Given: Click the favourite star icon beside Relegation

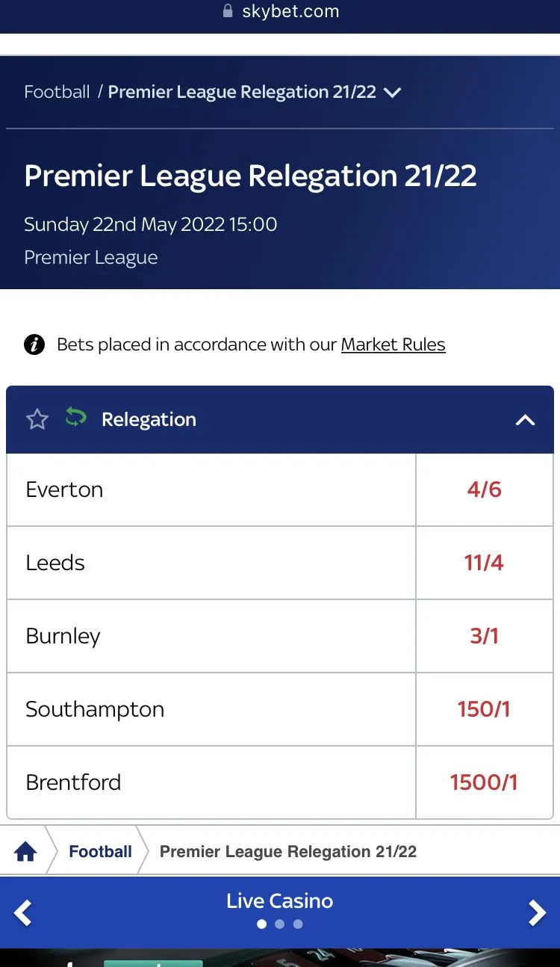Looking at the screenshot, I should click(37, 419).
